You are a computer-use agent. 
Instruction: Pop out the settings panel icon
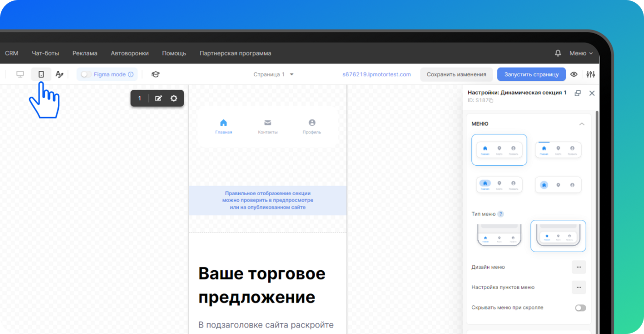click(x=577, y=93)
